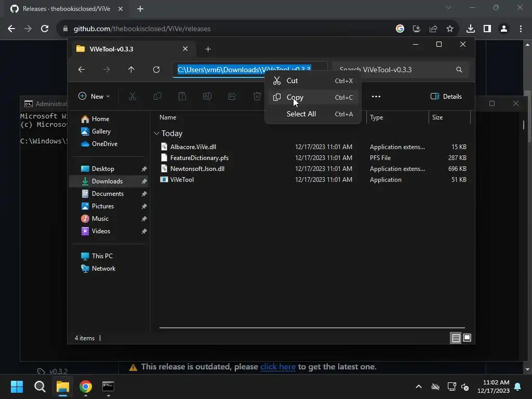Open Chrome downloads icon
The height and width of the screenshot is (399, 532).
(471, 29)
